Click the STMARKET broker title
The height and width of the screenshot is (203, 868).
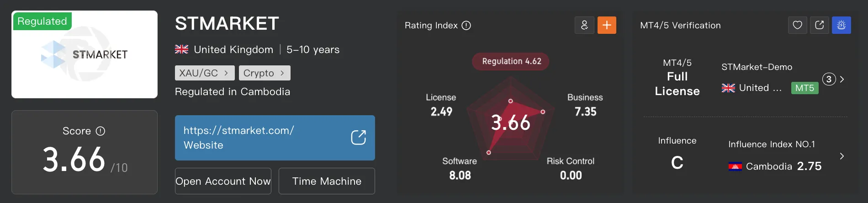coord(227,23)
